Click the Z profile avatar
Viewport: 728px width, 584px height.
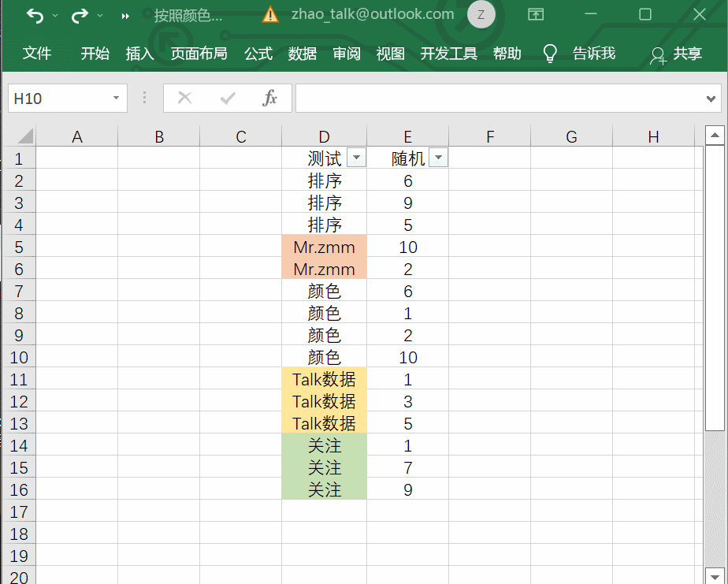pos(481,15)
